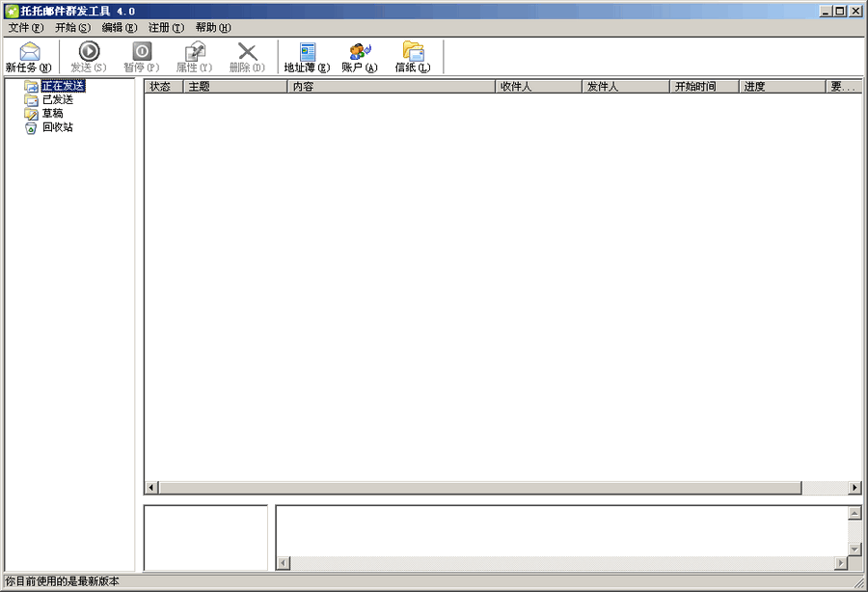Select the 已发送 (Sent) folder
868x592 pixels.
click(x=57, y=99)
